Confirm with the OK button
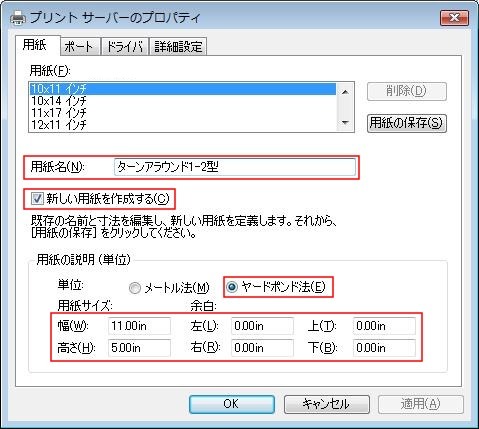 click(x=232, y=404)
